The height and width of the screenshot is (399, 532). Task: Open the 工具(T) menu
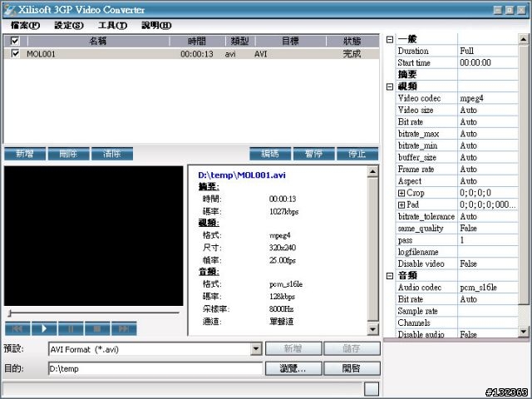[x=113, y=26]
